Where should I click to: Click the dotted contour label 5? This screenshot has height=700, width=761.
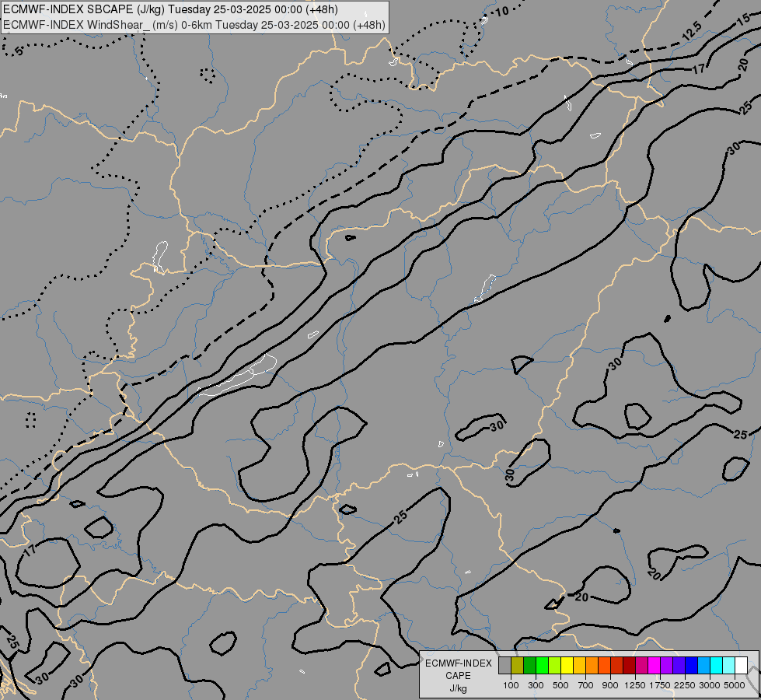19,51
